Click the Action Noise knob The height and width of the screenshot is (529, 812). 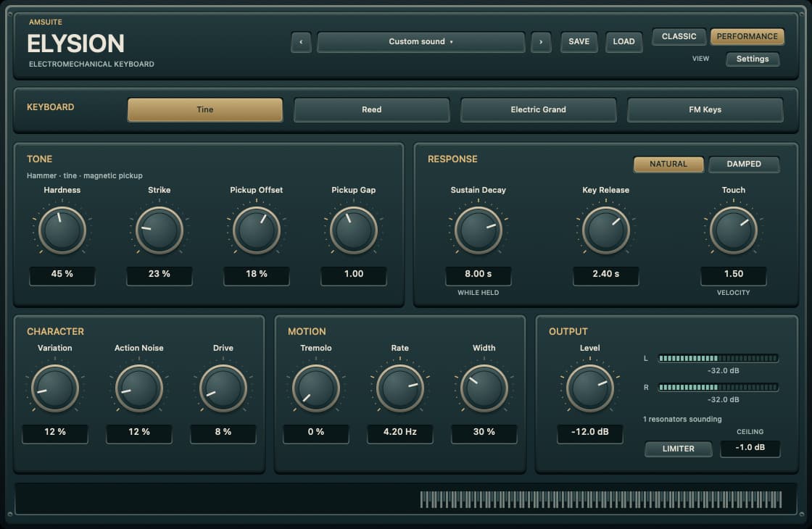click(138, 388)
